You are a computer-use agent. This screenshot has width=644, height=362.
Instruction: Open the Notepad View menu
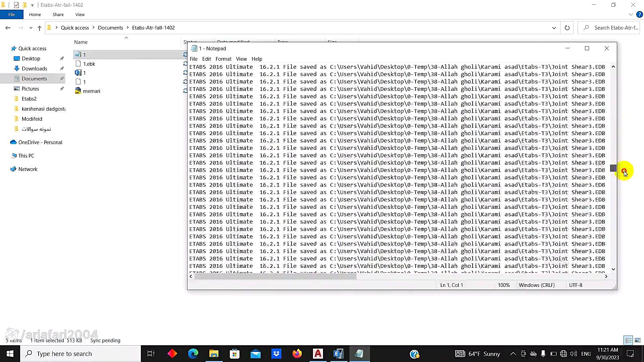(241, 59)
